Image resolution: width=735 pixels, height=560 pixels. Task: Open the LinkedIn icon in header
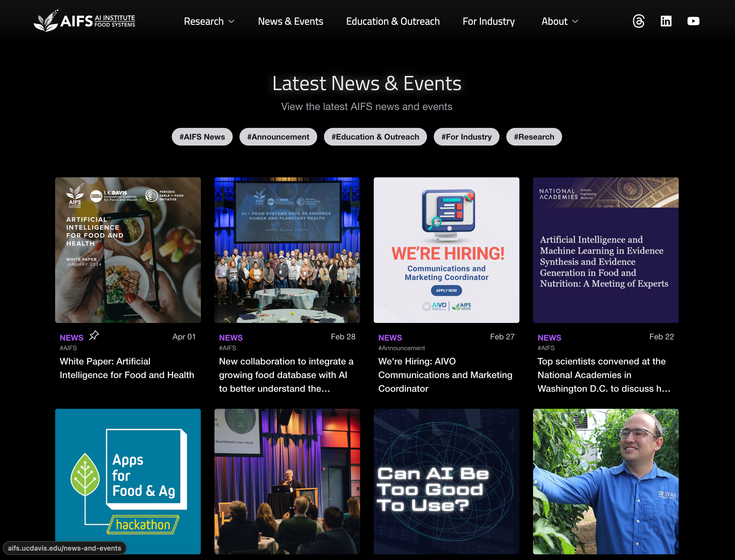coord(666,21)
